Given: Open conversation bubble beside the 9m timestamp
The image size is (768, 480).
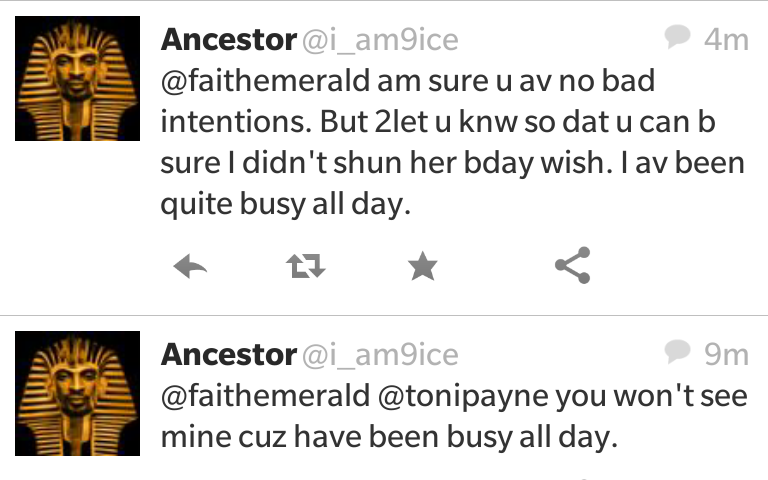Looking at the screenshot, I should (x=677, y=351).
